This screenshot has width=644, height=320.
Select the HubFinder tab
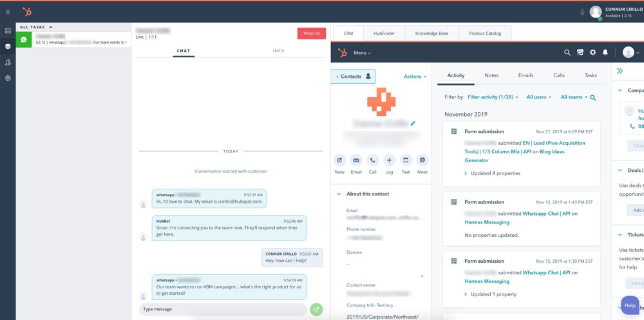[384, 33]
